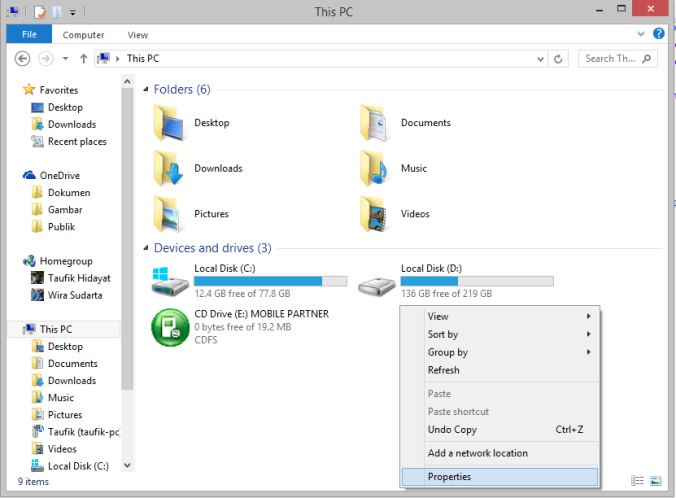Screen dimensions: 676x498
Task: Go up one level with Up arrow
Action: [x=84, y=59]
